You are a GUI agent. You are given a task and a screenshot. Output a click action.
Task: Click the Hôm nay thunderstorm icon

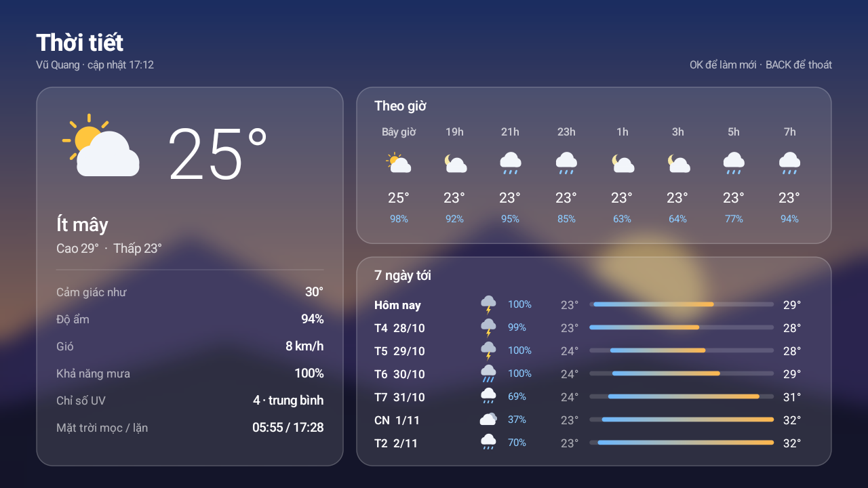(488, 305)
